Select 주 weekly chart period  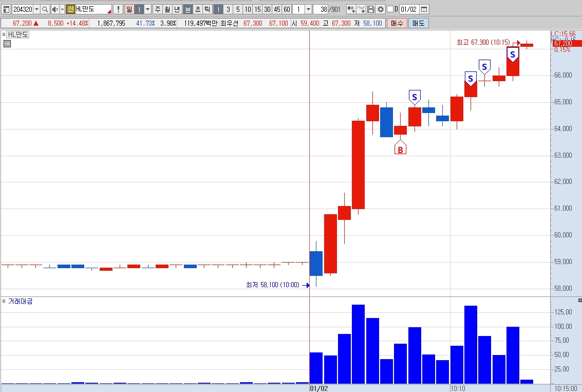(x=158, y=9)
